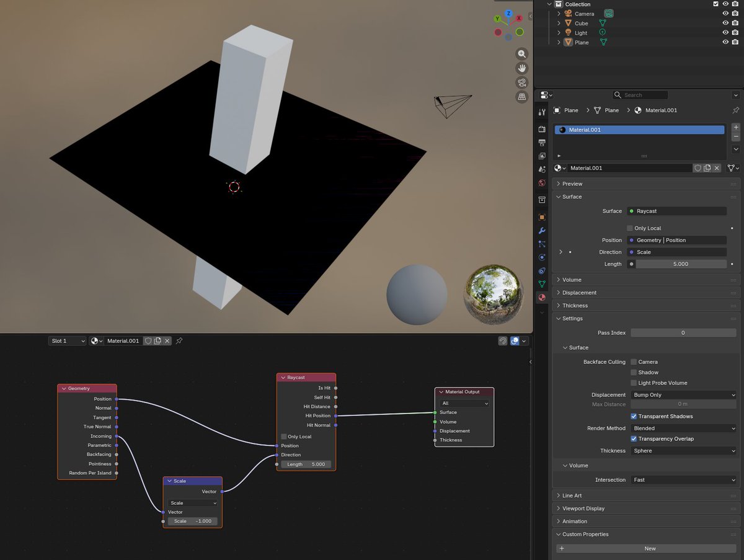Expand the Line Art panel
This screenshot has height=560, width=744.
pyautogui.click(x=646, y=496)
